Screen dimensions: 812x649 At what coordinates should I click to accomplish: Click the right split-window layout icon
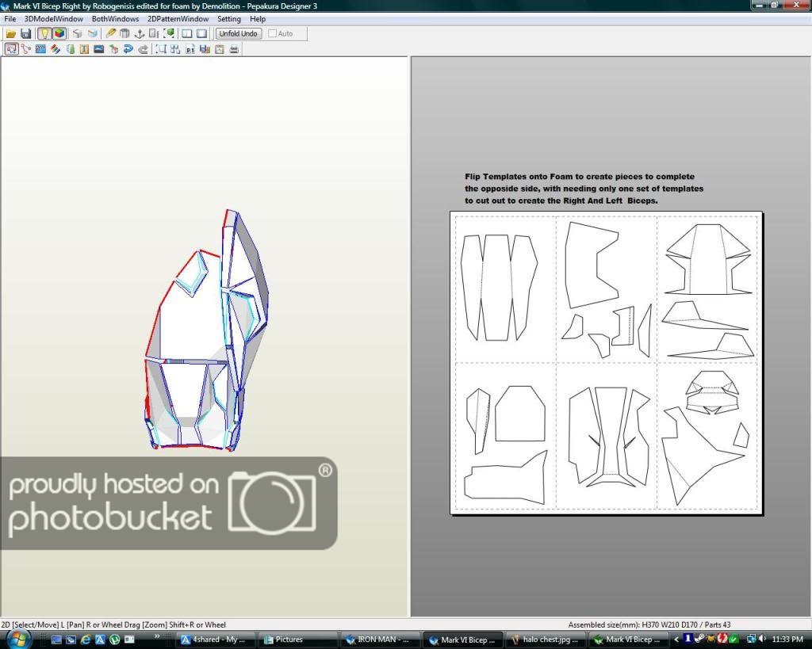coord(202,33)
